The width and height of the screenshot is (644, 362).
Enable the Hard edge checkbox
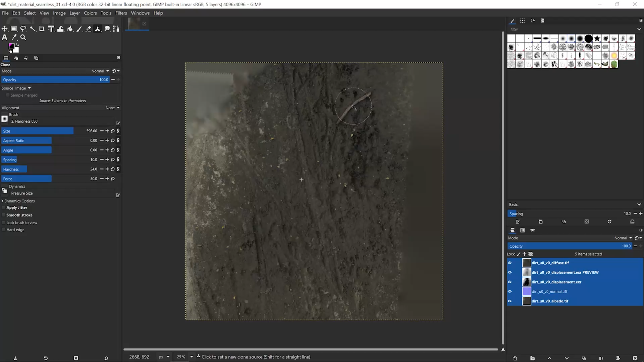click(4, 230)
